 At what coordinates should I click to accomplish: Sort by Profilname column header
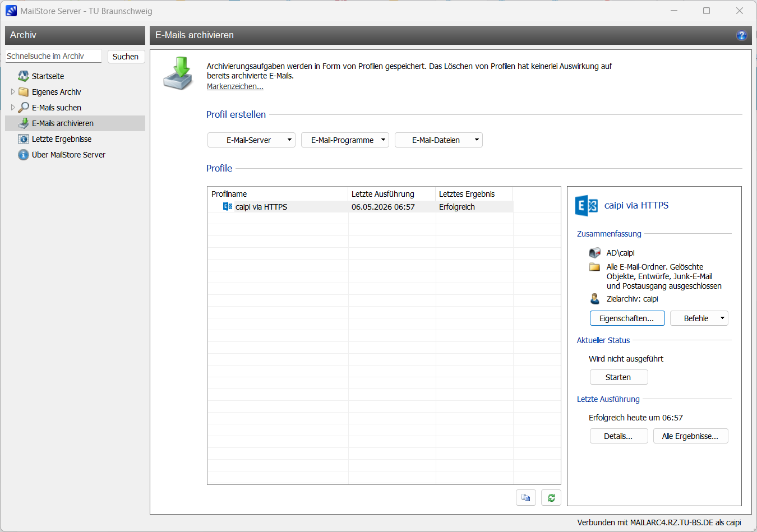[278, 194]
